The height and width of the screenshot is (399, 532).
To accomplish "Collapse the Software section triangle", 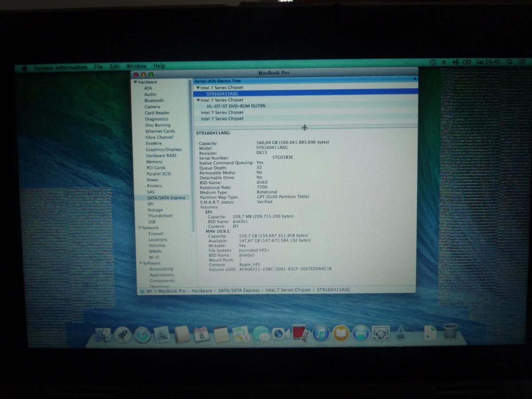I will point(141,263).
